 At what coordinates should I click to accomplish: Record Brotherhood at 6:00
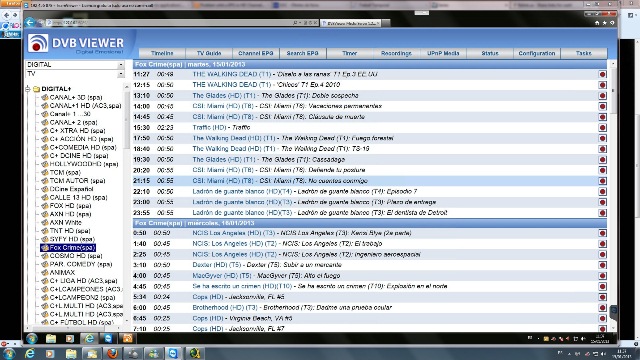pos(602,308)
